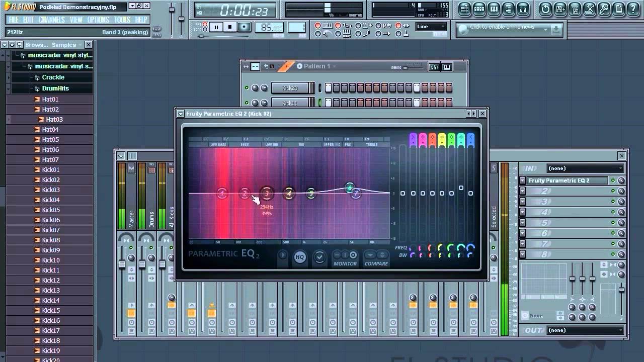Open the OPTIONS menu
The height and width of the screenshot is (362, 644).
coord(98,20)
